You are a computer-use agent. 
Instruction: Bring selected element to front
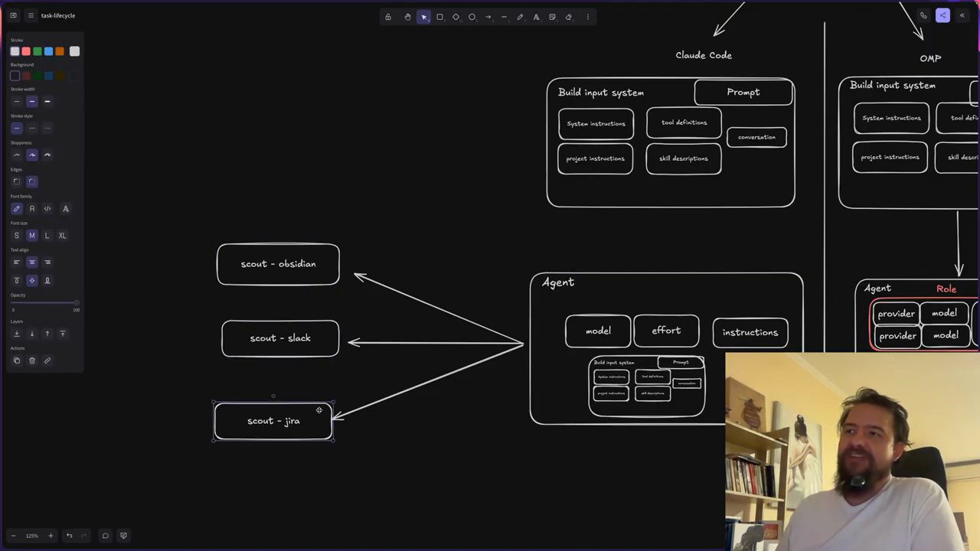click(x=63, y=334)
